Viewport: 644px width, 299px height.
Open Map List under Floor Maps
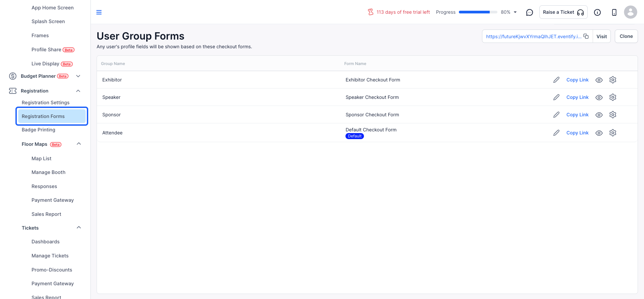tap(42, 159)
